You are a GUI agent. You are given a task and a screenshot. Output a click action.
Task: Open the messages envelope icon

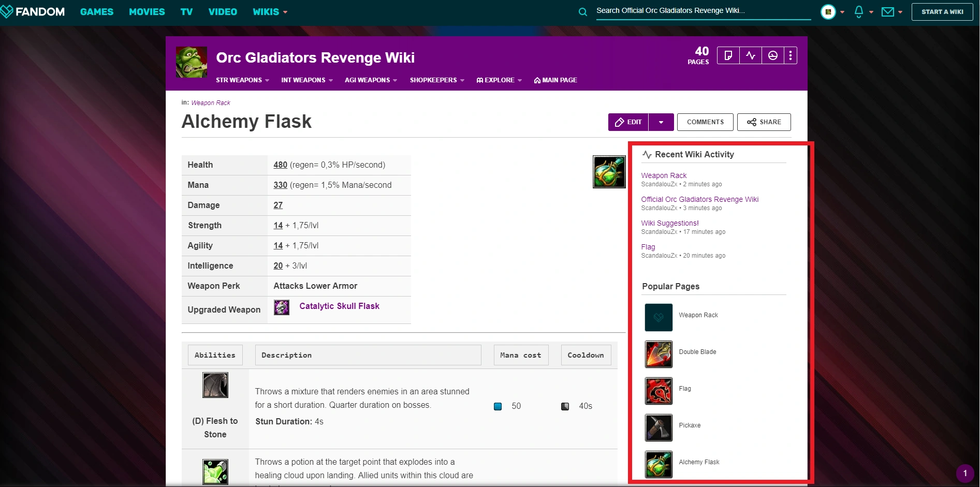point(888,11)
